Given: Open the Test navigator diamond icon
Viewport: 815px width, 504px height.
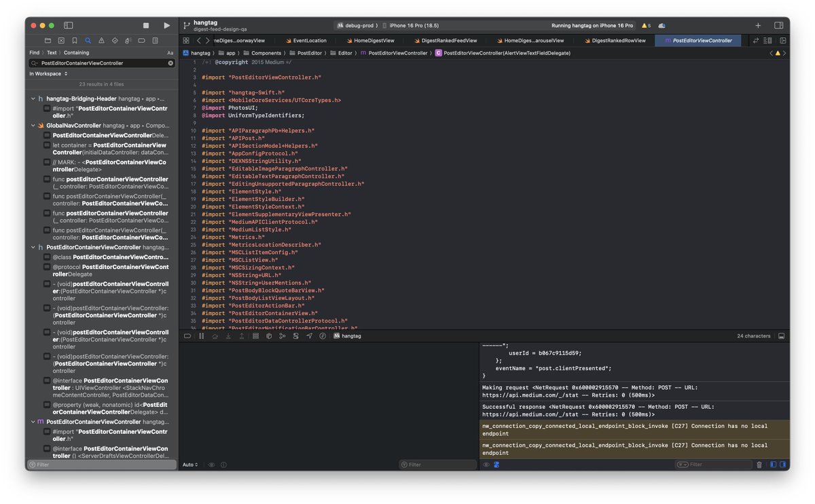Looking at the screenshot, I should point(115,41).
